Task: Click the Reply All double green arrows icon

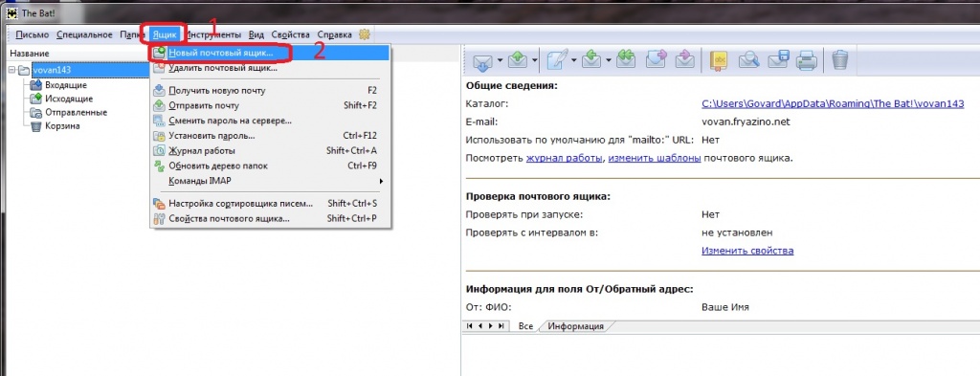Action: point(625,60)
